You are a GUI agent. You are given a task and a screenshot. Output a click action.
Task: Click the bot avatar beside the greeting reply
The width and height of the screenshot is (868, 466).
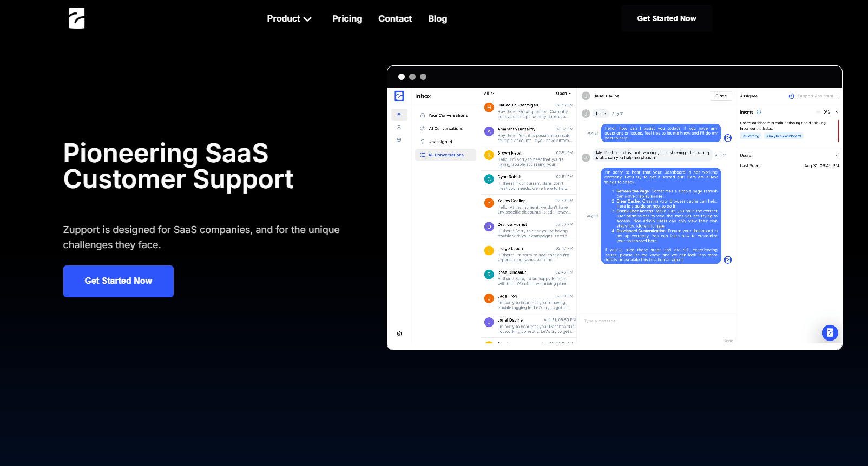[x=728, y=138]
